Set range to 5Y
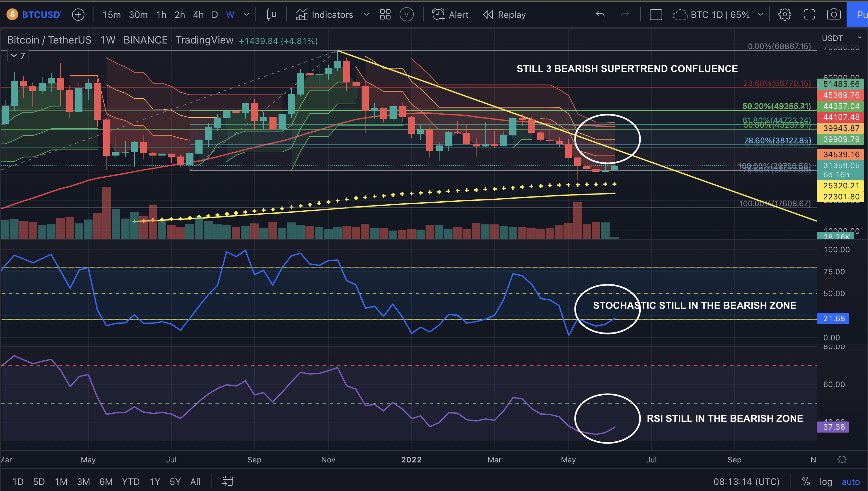The height and width of the screenshot is (491, 868). click(x=175, y=481)
